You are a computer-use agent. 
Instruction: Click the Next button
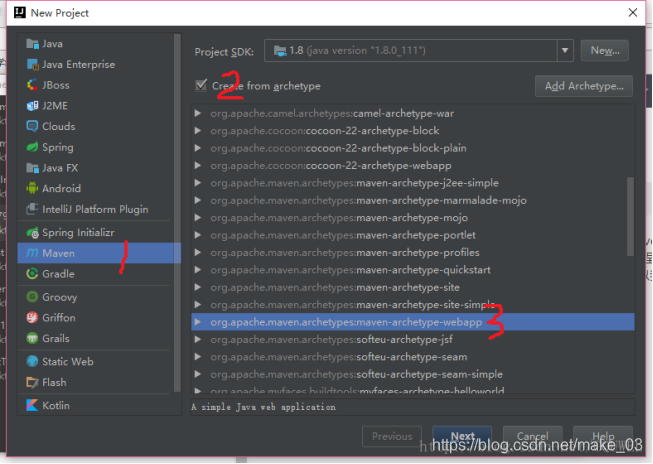click(462, 436)
